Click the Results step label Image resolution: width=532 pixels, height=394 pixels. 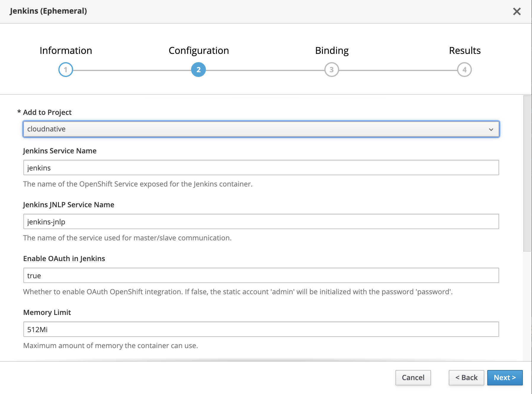tap(465, 51)
